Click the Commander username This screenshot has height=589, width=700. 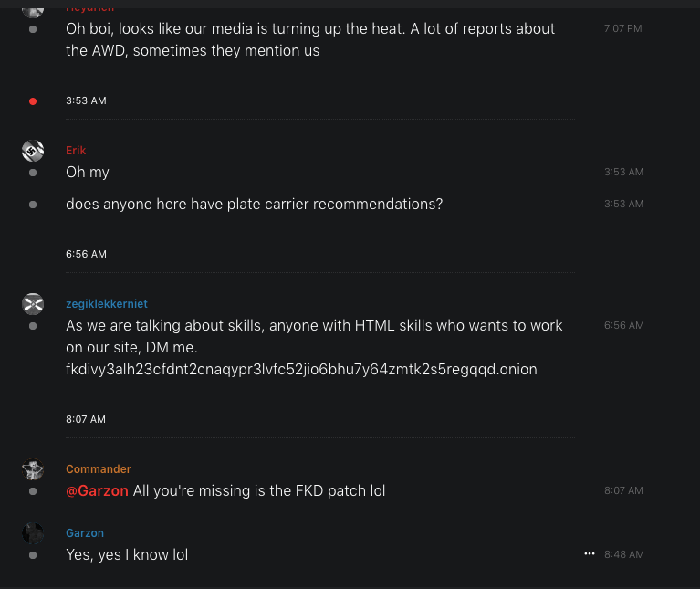pyautogui.click(x=98, y=469)
